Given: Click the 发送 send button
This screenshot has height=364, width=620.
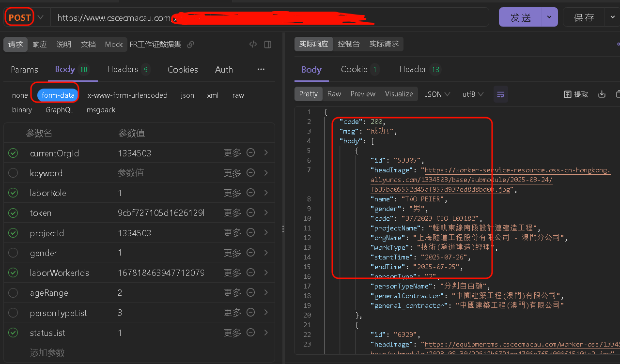Looking at the screenshot, I should (x=521, y=17).
